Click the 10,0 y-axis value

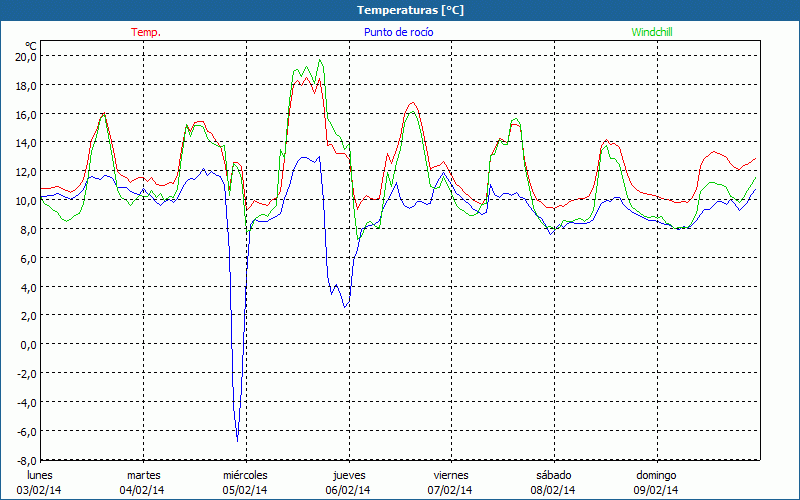tap(25, 200)
